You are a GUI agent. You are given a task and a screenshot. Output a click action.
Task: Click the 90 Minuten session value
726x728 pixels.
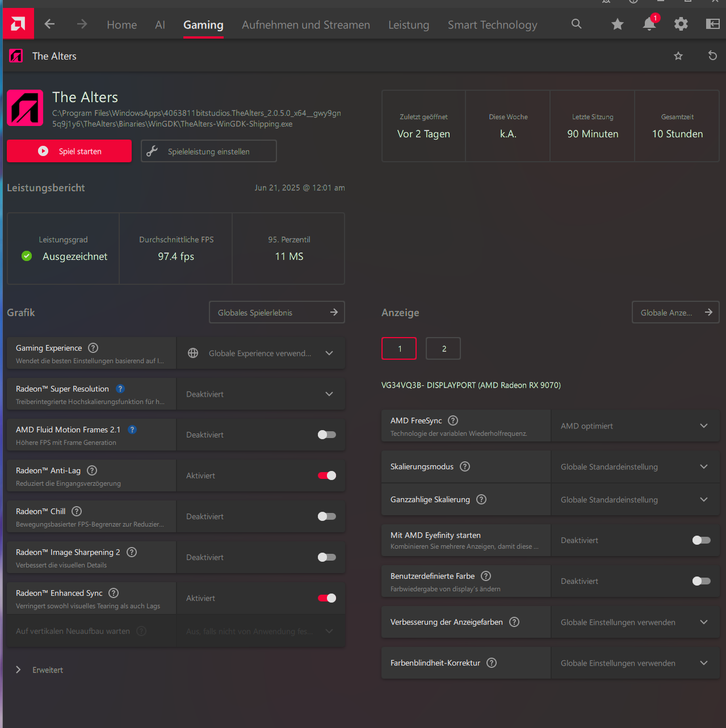point(593,134)
